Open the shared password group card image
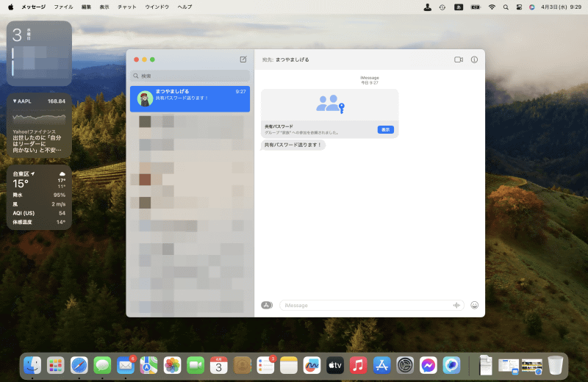This screenshot has height=382, width=588. (x=329, y=105)
